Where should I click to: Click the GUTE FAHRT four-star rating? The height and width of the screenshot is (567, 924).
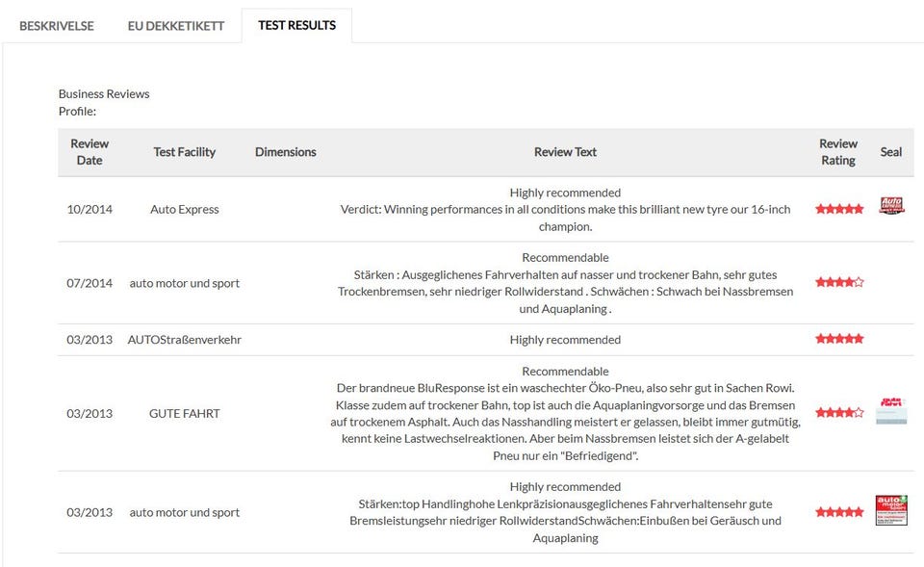click(x=839, y=413)
